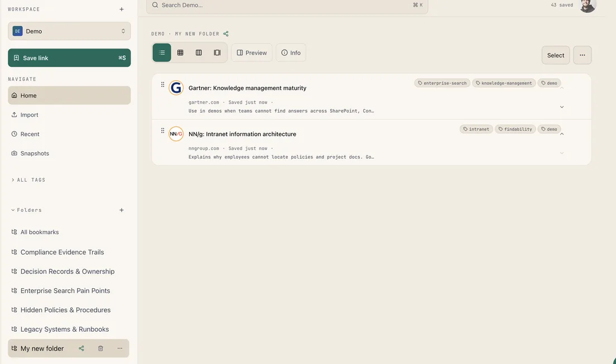Click the NN/g bookmark description text
The image size is (616, 364).
tap(281, 157)
